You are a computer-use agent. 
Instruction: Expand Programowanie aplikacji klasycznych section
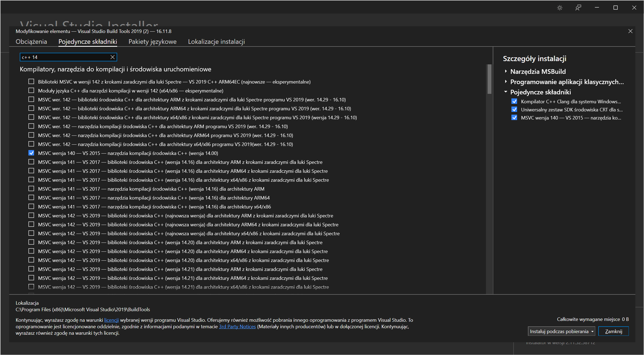506,82
